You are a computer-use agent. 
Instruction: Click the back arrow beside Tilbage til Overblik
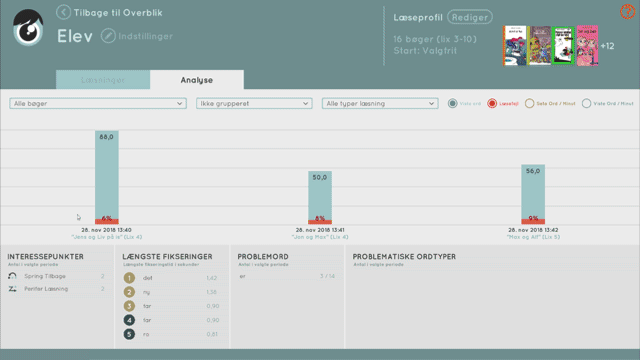click(63, 12)
